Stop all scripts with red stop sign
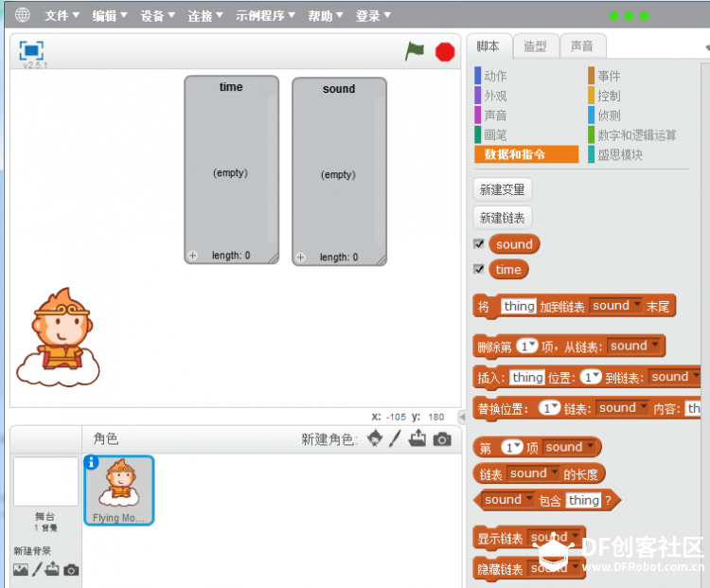Image resolution: width=710 pixels, height=588 pixels. [x=445, y=52]
